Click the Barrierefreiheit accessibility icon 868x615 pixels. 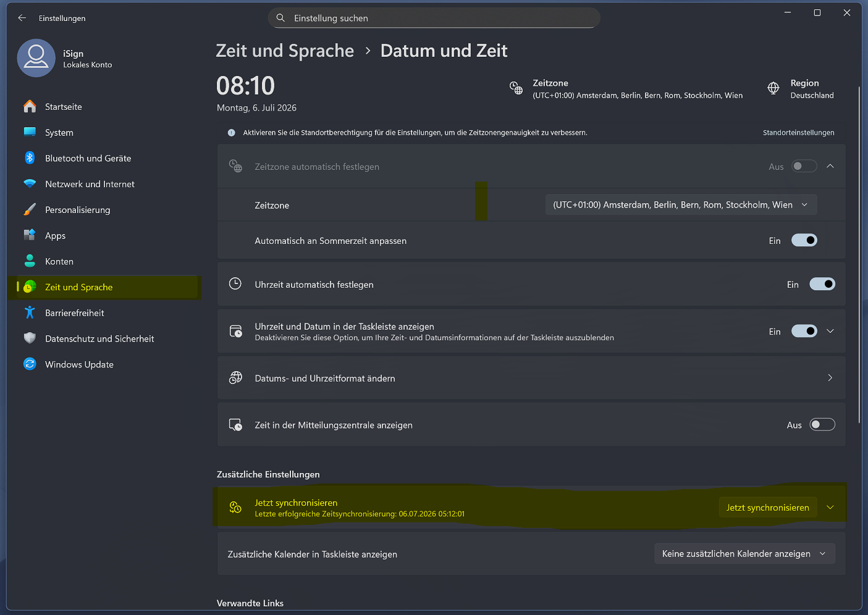click(x=30, y=313)
